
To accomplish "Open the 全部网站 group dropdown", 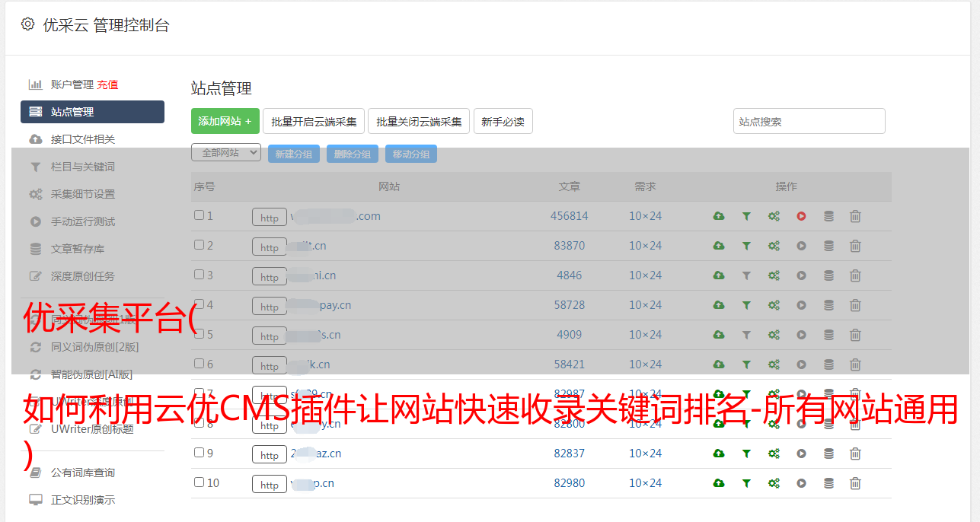I will [226, 153].
